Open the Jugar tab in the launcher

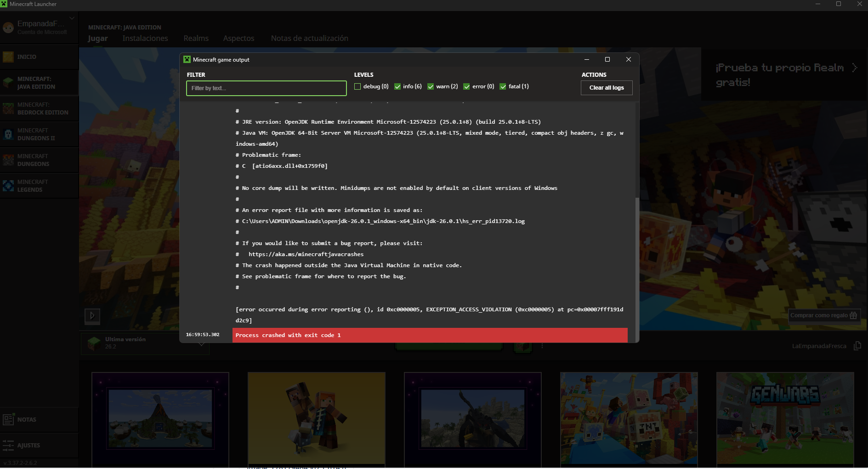(98, 39)
